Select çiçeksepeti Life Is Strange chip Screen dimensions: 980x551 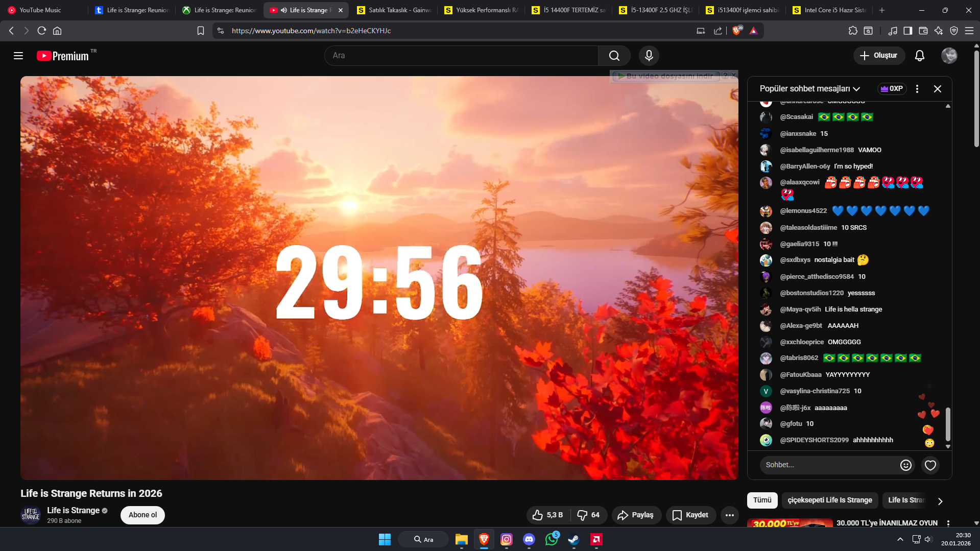pyautogui.click(x=829, y=500)
